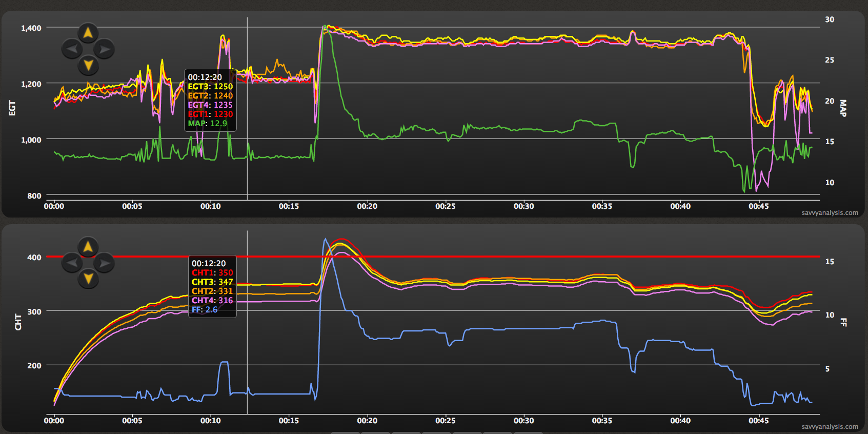Image resolution: width=868 pixels, height=434 pixels.
Task: Click the 00:20 time mark on the EGT chart
Action: tap(367, 206)
